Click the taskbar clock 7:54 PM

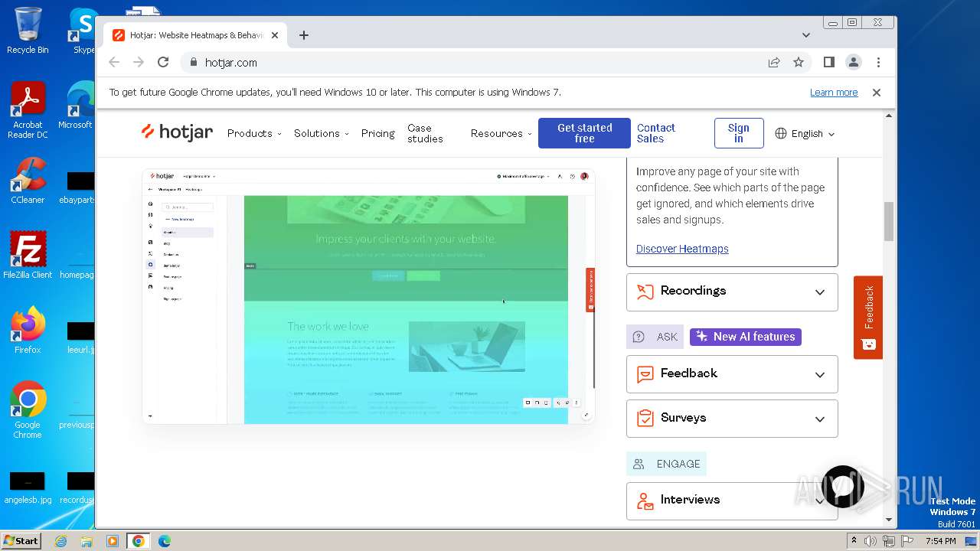tap(940, 541)
